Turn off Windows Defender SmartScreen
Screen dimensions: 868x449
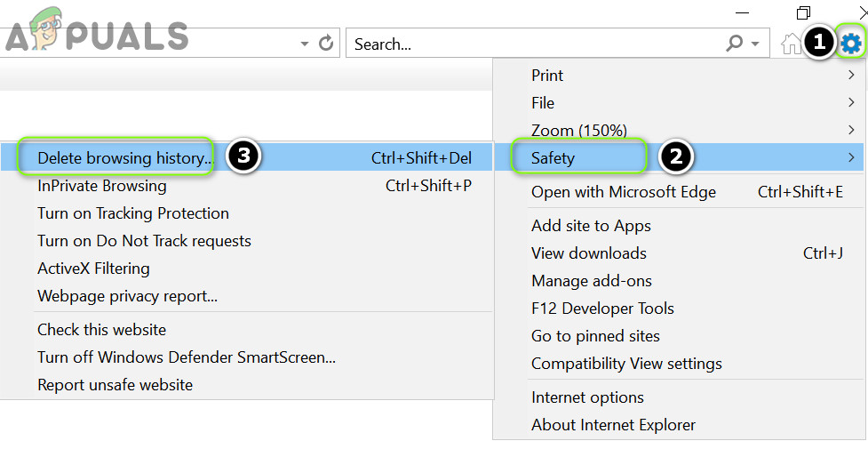point(187,357)
